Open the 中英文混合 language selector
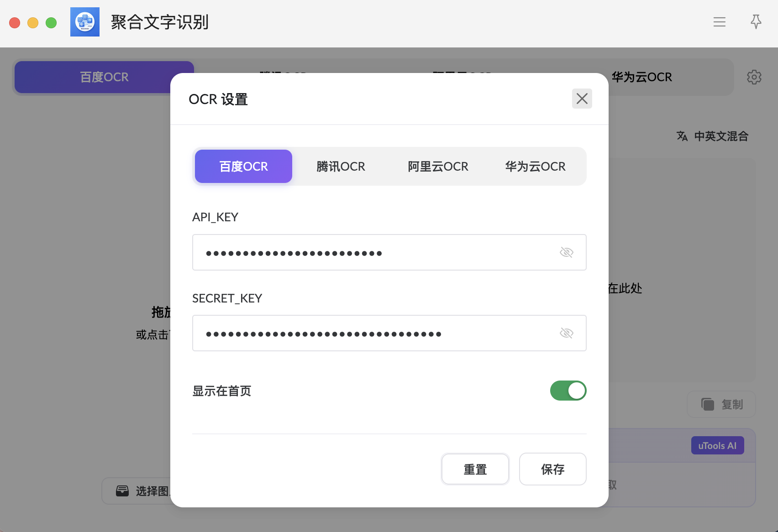The width and height of the screenshot is (778, 532). (x=712, y=136)
